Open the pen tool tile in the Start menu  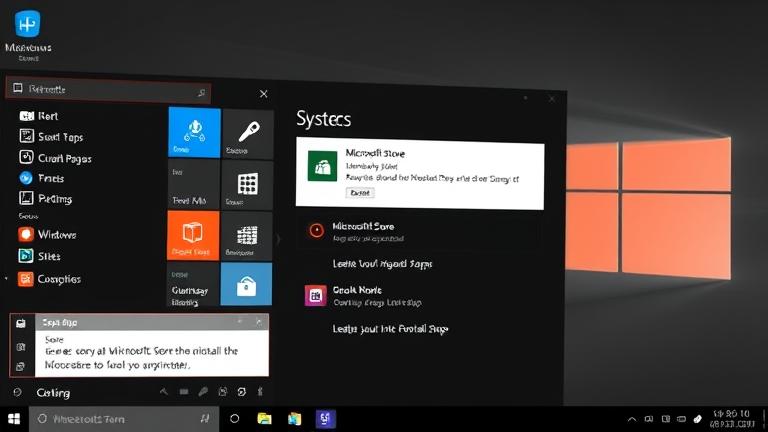(x=248, y=133)
